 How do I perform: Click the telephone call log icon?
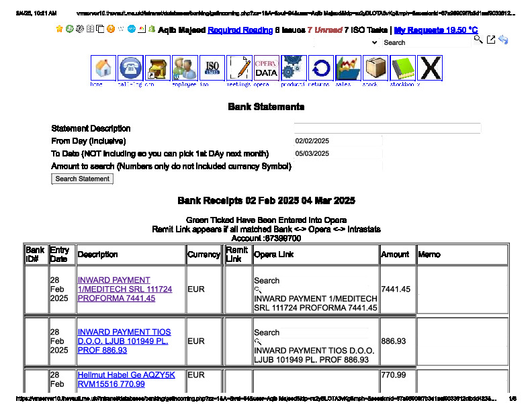pos(130,68)
